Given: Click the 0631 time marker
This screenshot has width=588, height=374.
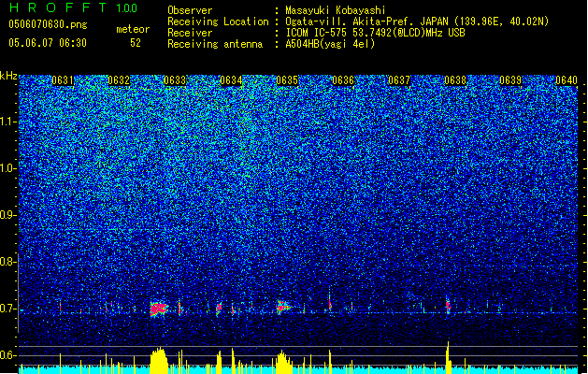Looking at the screenshot, I should [x=63, y=80].
